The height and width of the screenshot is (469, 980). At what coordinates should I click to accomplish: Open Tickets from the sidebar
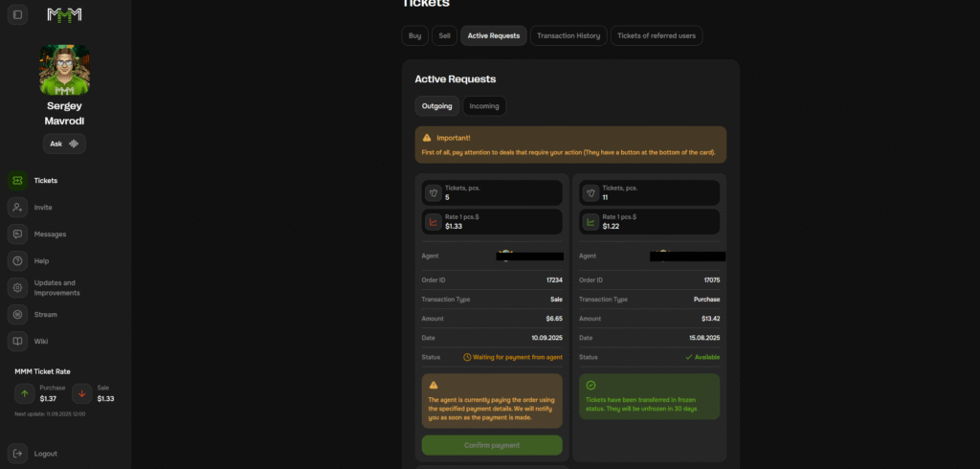(x=45, y=180)
